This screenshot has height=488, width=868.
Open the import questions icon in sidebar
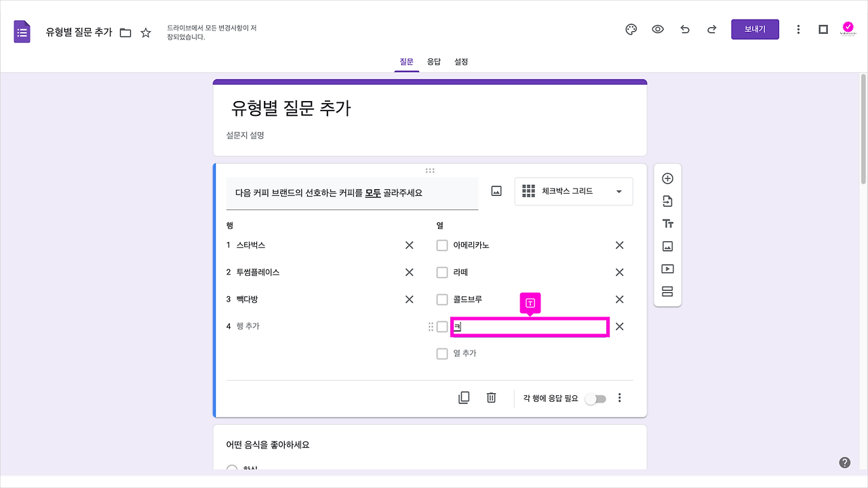[667, 201]
